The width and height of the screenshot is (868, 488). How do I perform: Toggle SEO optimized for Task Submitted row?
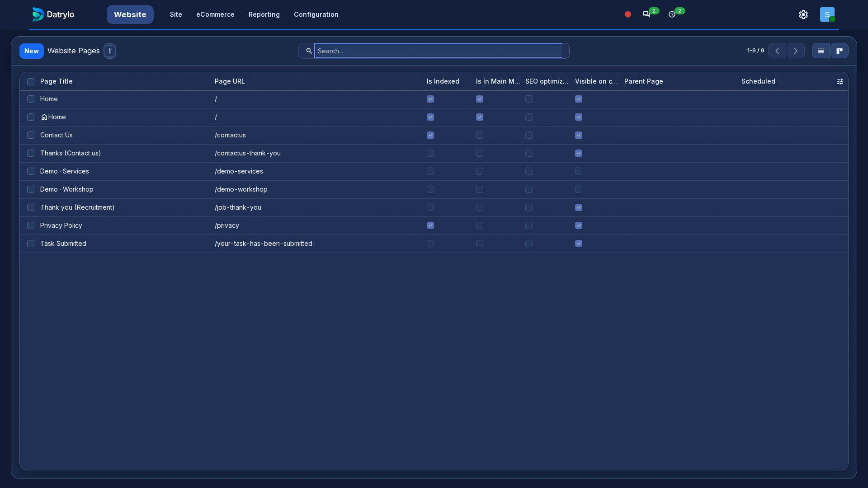[529, 244]
